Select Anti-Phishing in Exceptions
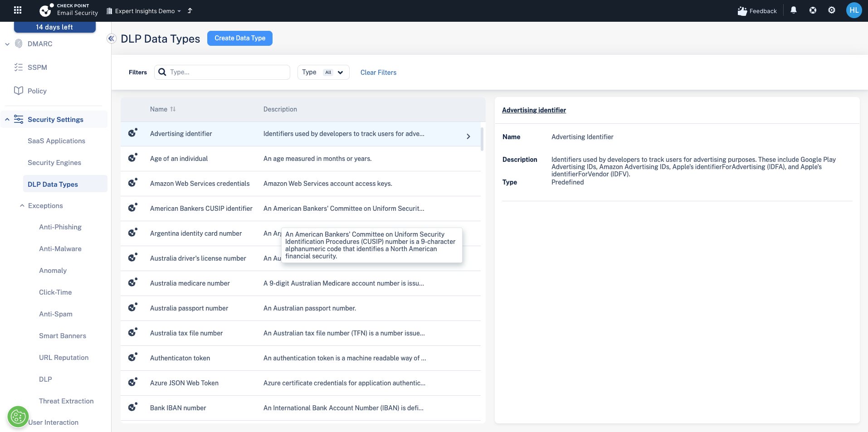The height and width of the screenshot is (432, 868). pos(60,227)
